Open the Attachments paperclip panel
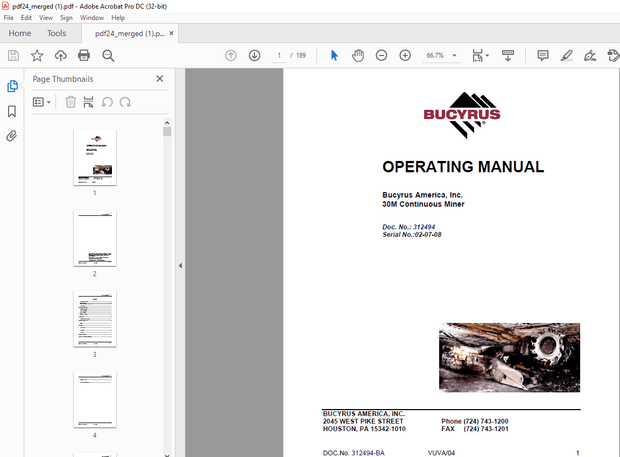The width and height of the screenshot is (620, 457). point(12,136)
